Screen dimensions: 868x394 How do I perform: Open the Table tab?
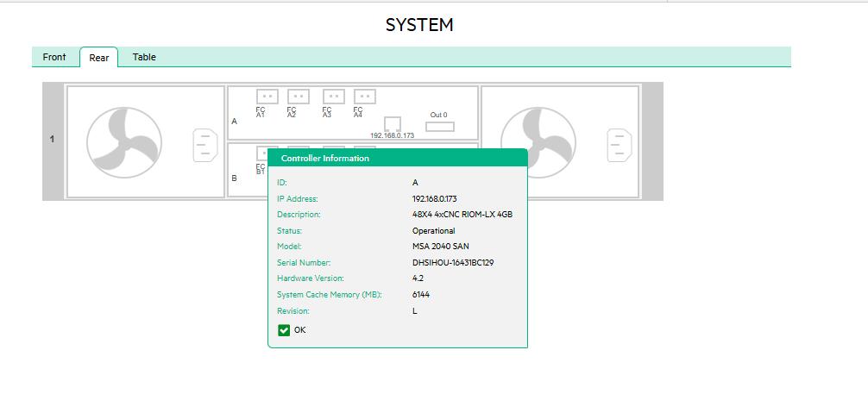[144, 57]
